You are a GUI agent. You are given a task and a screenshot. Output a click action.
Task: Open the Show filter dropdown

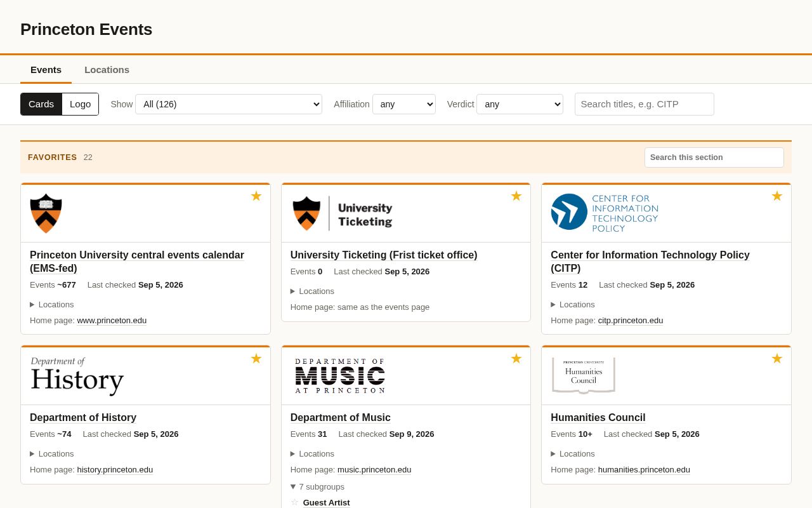[228, 104]
